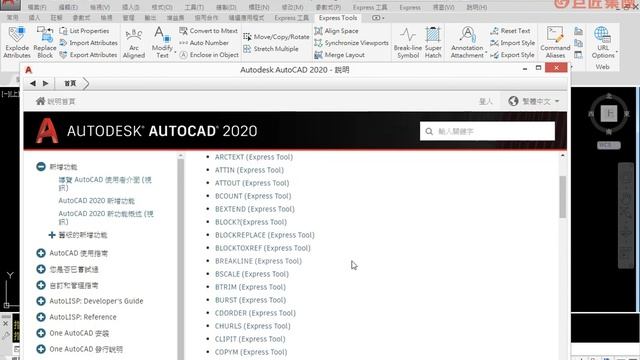The height and width of the screenshot is (360, 640).
Task: Select Move/Copy/Rotate tool
Action: [x=276, y=36]
